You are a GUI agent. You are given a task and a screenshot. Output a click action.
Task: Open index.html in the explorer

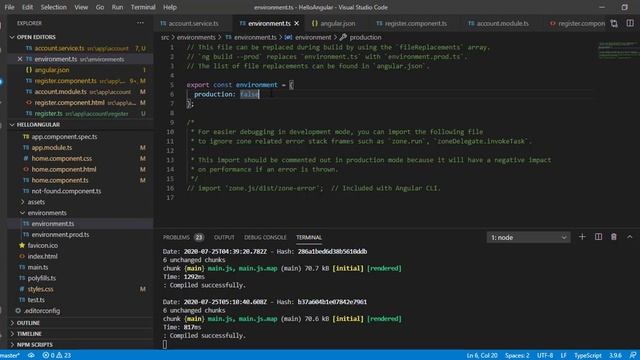(x=42, y=256)
